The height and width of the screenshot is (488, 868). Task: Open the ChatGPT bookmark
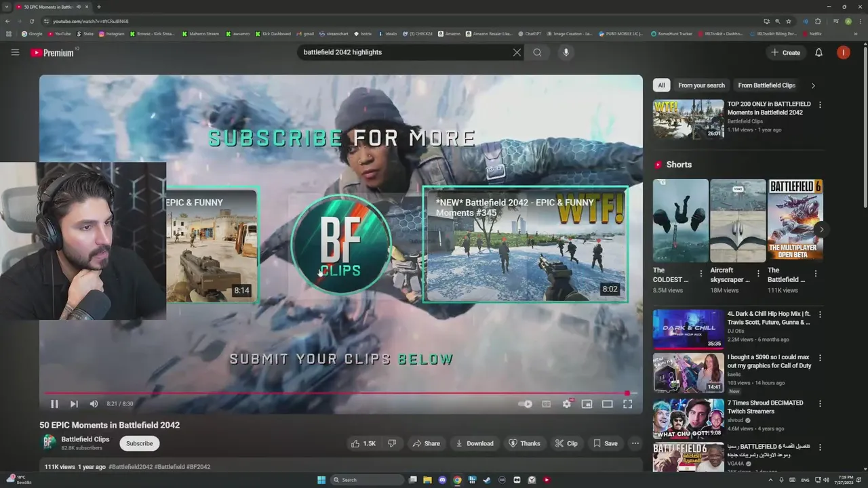click(x=530, y=33)
